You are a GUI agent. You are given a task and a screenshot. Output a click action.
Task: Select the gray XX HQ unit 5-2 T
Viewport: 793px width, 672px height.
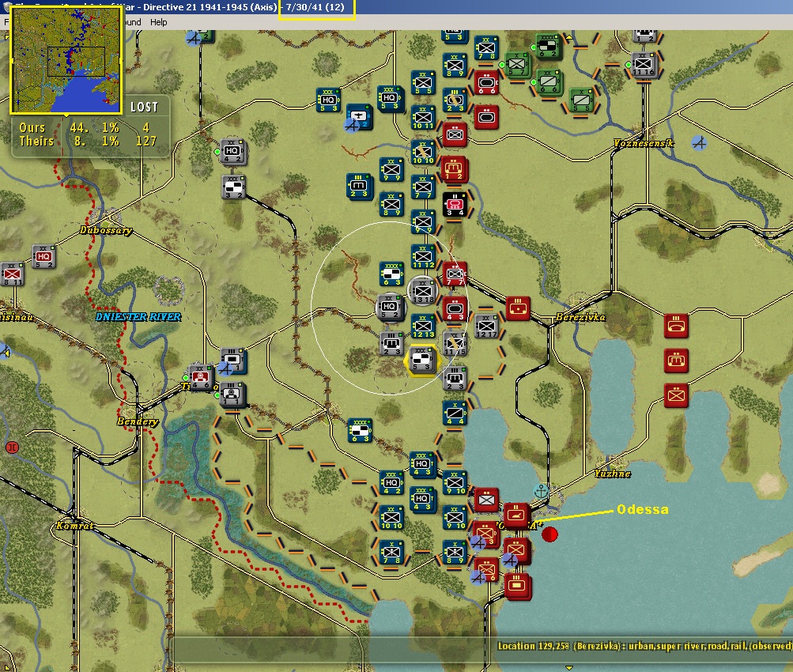pyautogui.click(x=391, y=308)
